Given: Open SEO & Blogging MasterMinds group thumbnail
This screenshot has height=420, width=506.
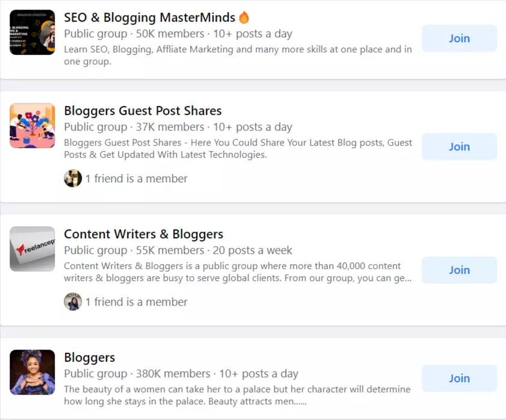Looking at the screenshot, I should (32, 32).
